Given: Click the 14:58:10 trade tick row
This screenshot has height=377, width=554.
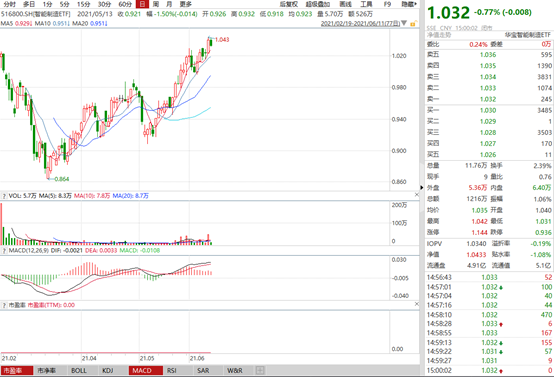Looking at the screenshot, I should coord(489,314).
